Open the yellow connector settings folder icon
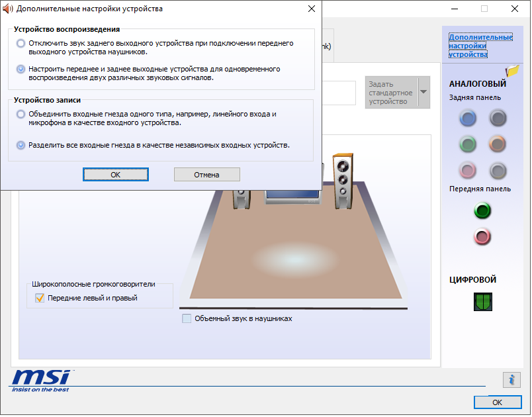The image size is (532, 417). pos(512,71)
